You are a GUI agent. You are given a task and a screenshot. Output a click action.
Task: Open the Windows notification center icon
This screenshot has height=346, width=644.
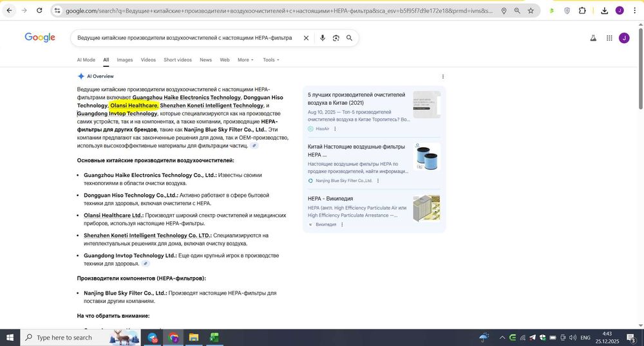[x=631, y=338]
